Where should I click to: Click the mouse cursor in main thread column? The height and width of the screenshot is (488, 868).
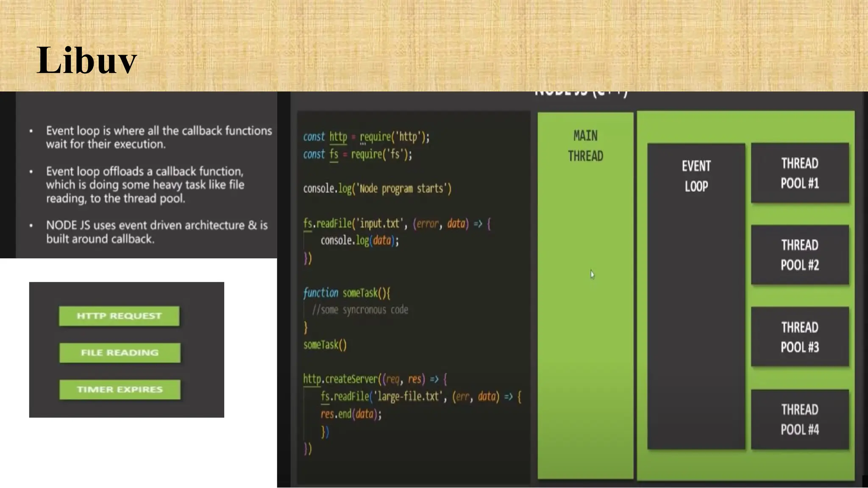tap(592, 274)
